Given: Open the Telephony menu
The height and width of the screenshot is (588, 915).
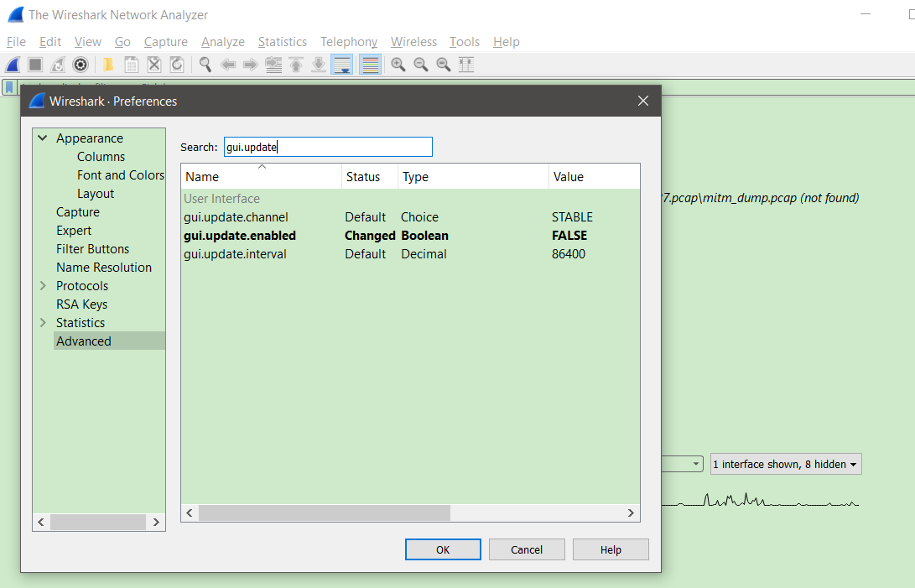Looking at the screenshot, I should pyautogui.click(x=349, y=42).
